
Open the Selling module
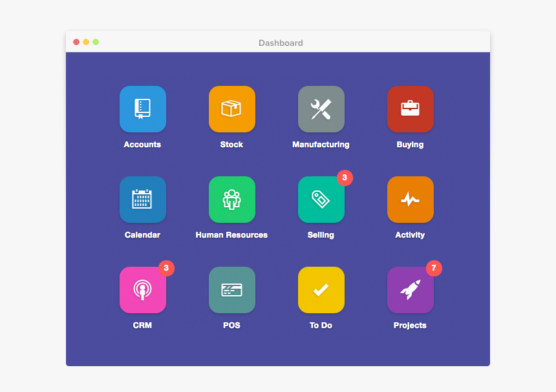tap(321, 200)
